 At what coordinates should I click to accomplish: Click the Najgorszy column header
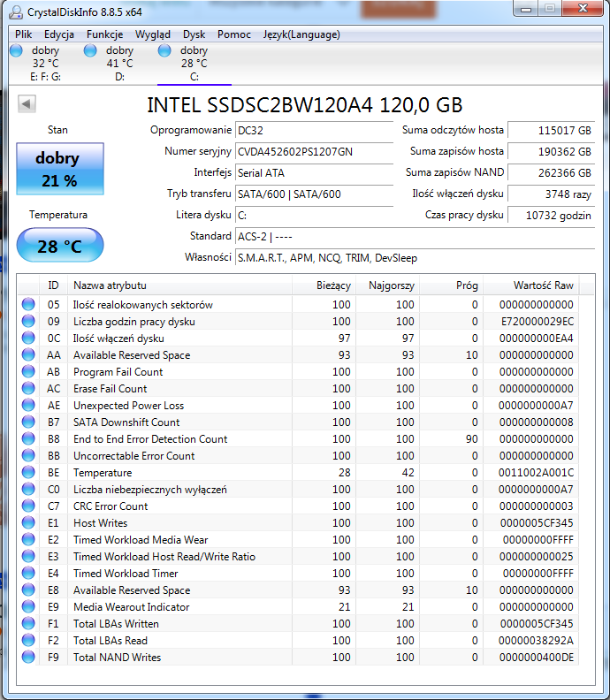click(387, 285)
